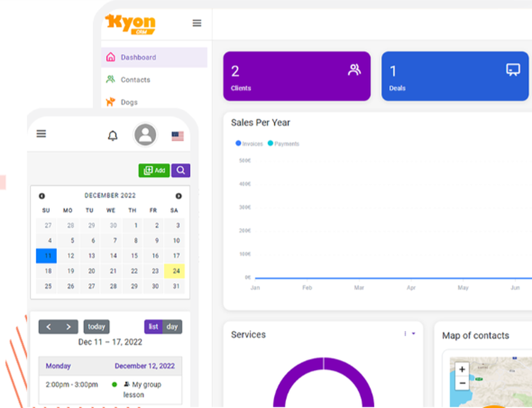Click the today button
The height and width of the screenshot is (408, 532).
(96, 327)
